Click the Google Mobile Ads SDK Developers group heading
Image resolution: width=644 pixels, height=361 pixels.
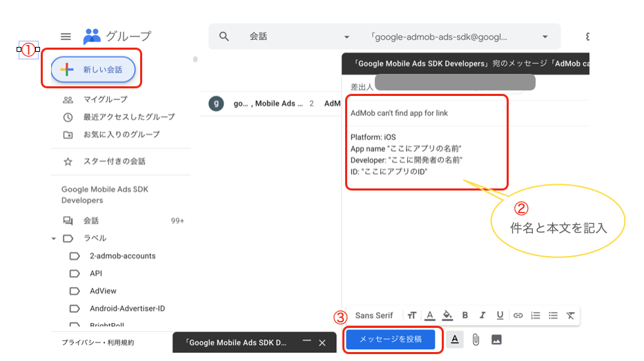click(105, 195)
